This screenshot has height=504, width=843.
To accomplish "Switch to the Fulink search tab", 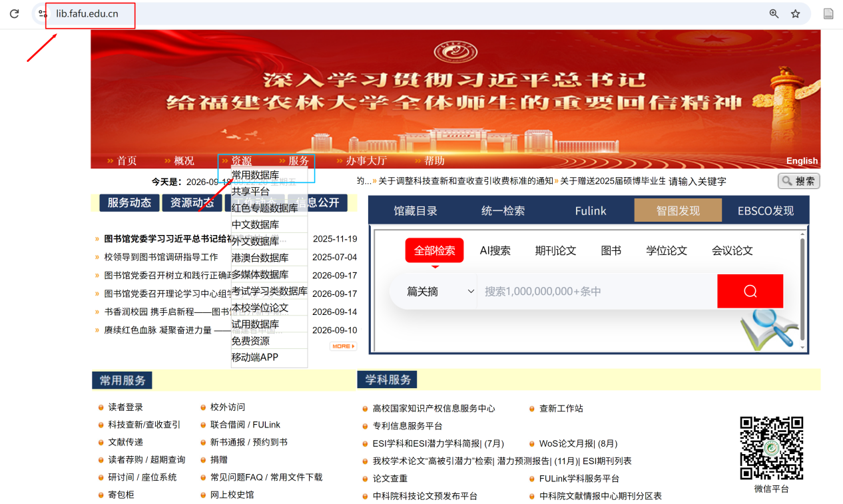I will pos(591,210).
